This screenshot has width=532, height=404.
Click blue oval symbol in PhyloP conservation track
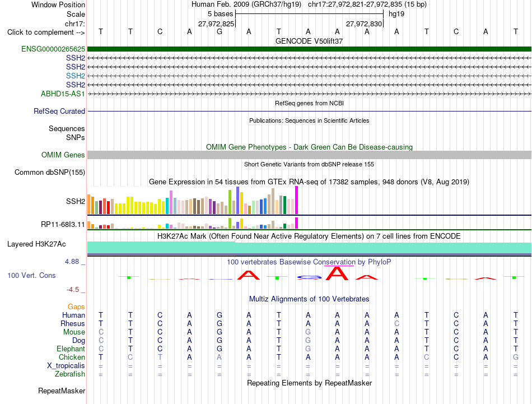[x=309, y=277]
